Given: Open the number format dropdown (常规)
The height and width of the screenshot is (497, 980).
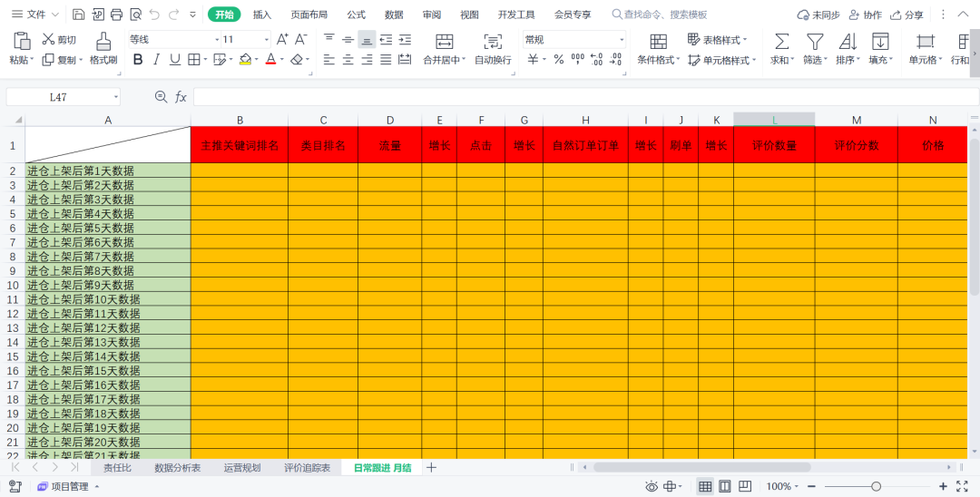Looking at the screenshot, I should (622, 40).
